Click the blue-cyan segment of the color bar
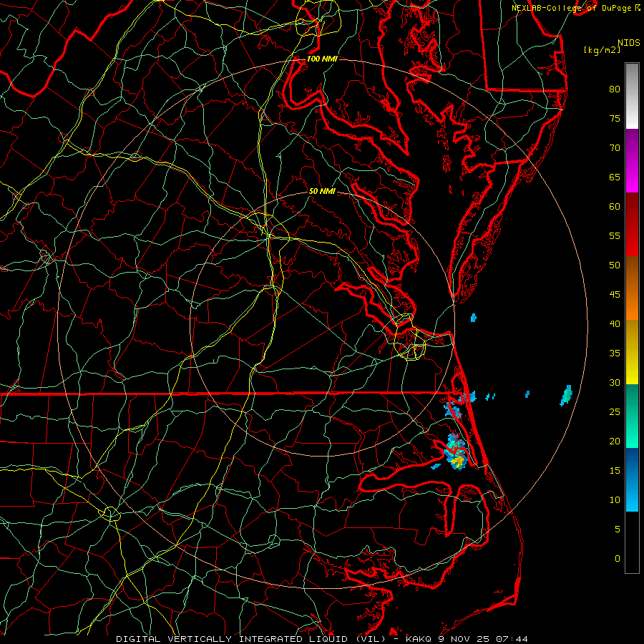This screenshot has height=644, width=644. (x=632, y=479)
